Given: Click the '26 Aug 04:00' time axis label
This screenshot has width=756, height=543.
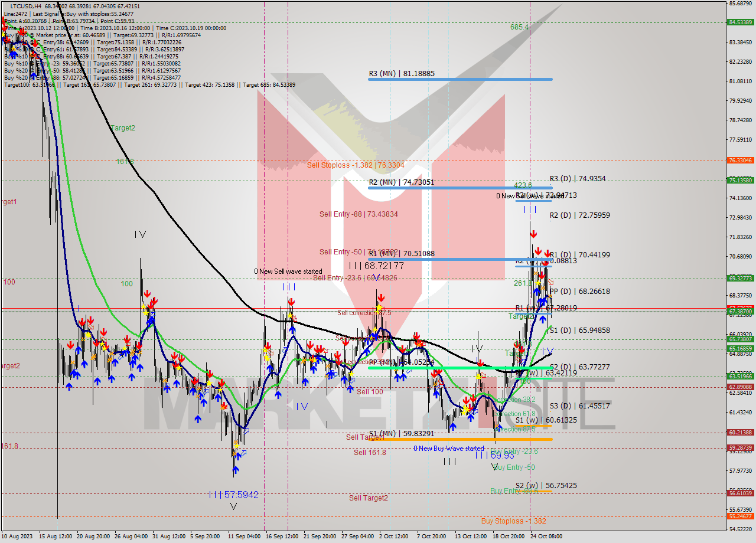Looking at the screenshot, I should tap(132, 537).
